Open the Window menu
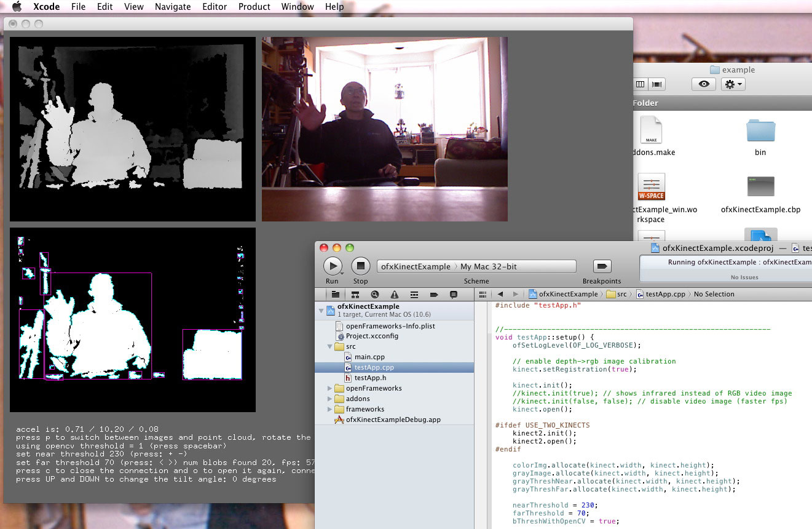The height and width of the screenshot is (529, 812). coord(298,7)
